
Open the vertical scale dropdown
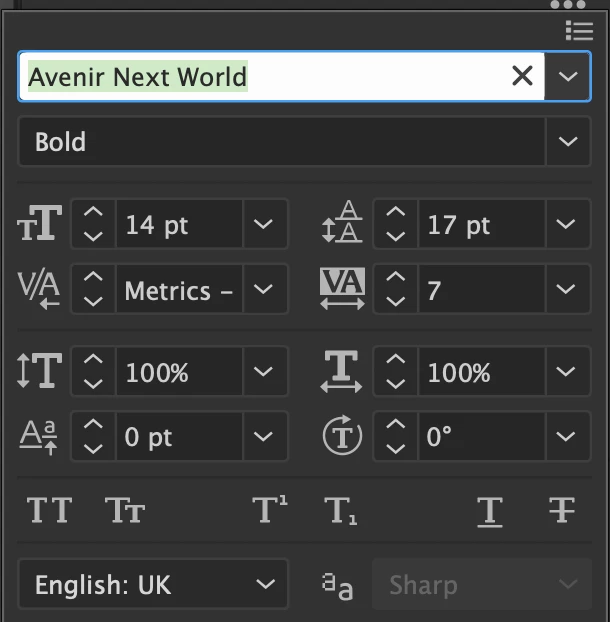(263, 372)
